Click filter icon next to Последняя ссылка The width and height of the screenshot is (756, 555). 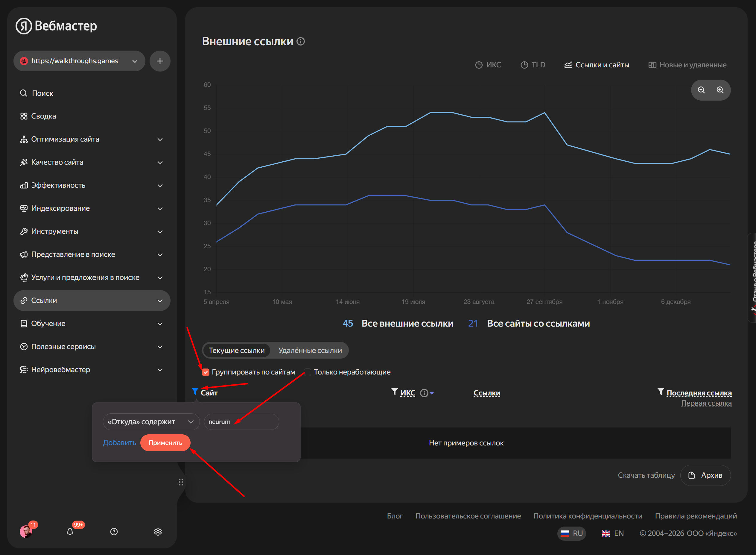[660, 391]
